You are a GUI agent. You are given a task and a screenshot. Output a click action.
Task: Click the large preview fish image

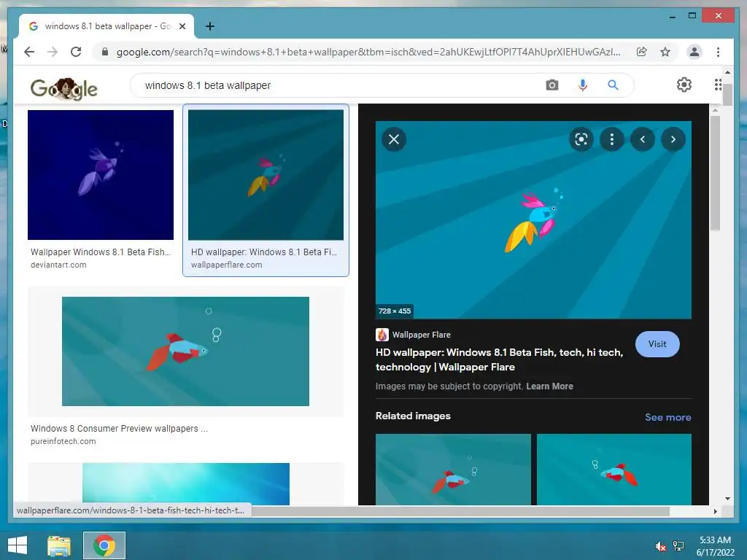(x=533, y=219)
